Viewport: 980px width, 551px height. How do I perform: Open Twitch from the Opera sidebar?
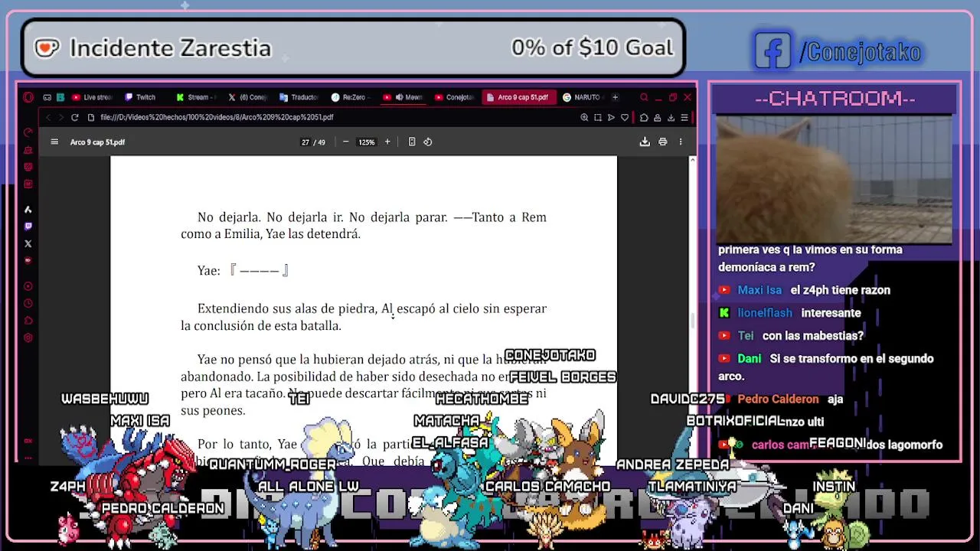[x=28, y=227]
